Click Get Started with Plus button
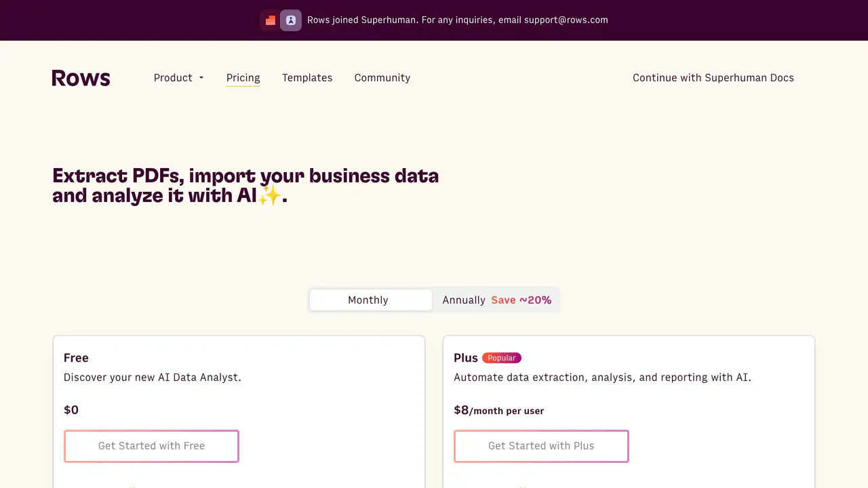Screen dimensions: 868x488 tap(541, 446)
